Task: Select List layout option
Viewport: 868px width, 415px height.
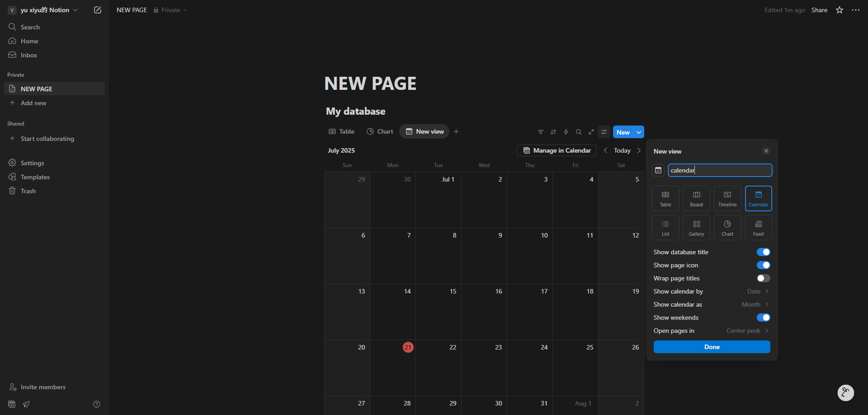Action: pyautogui.click(x=665, y=228)
